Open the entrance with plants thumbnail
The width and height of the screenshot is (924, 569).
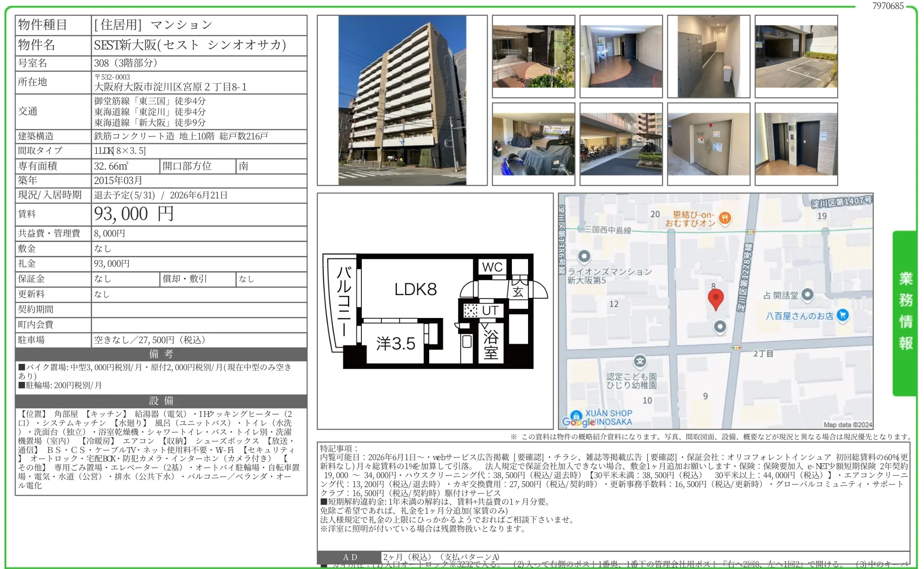[x=533, y=56]
